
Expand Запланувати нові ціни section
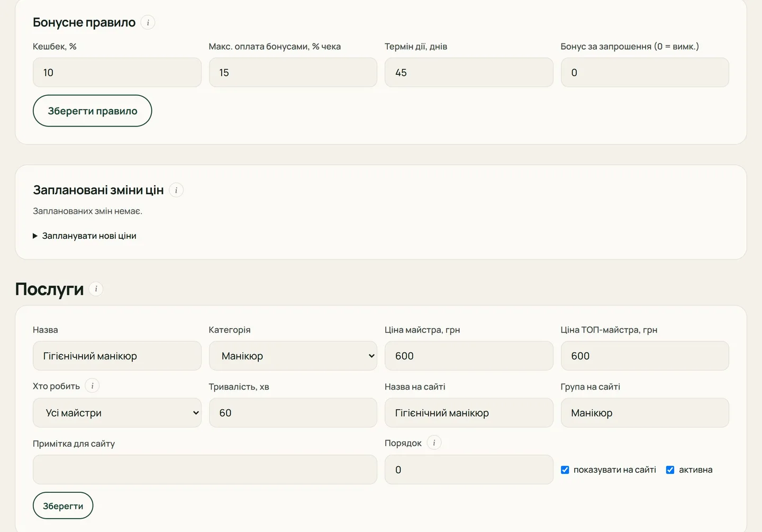[85, 236]
